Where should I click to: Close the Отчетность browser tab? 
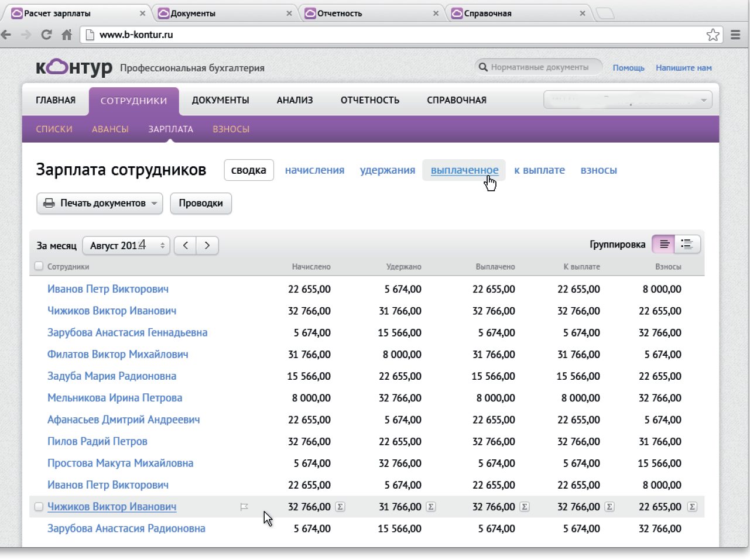(x=436, y=13)
